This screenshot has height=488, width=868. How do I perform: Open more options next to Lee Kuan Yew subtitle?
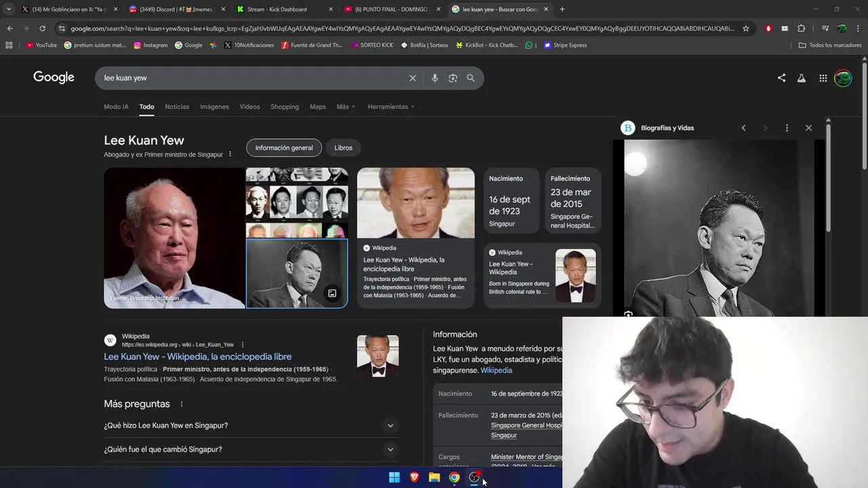pos(230,154)
